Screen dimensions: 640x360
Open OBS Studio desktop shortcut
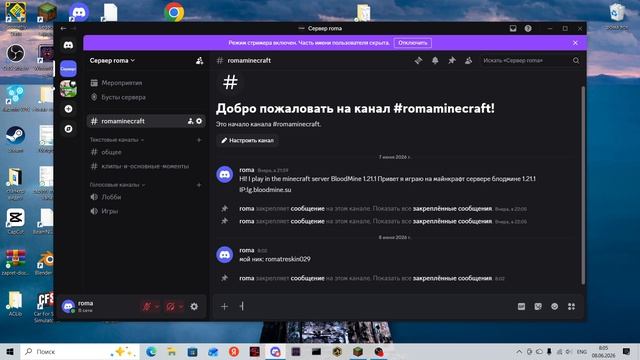(16, 57)
